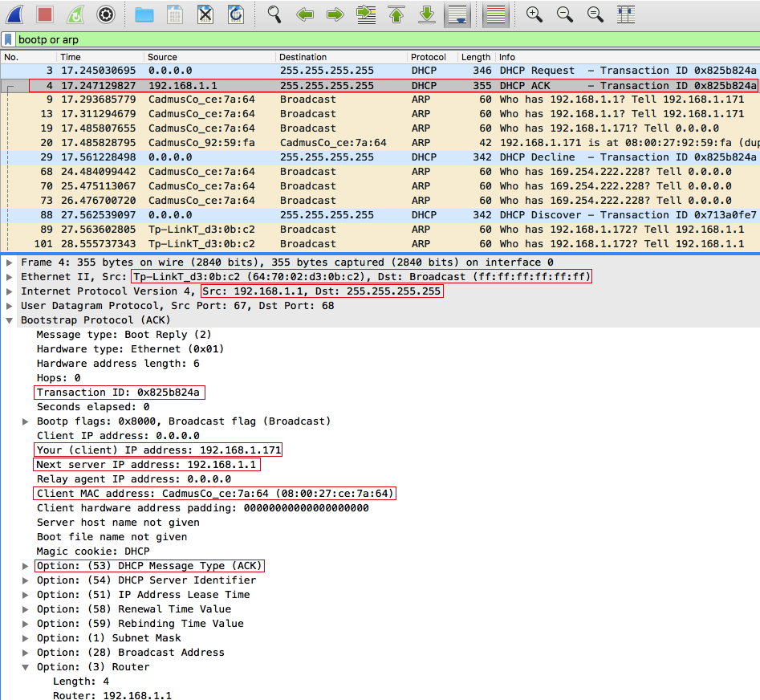Click Go to specified packet icon

366,14
